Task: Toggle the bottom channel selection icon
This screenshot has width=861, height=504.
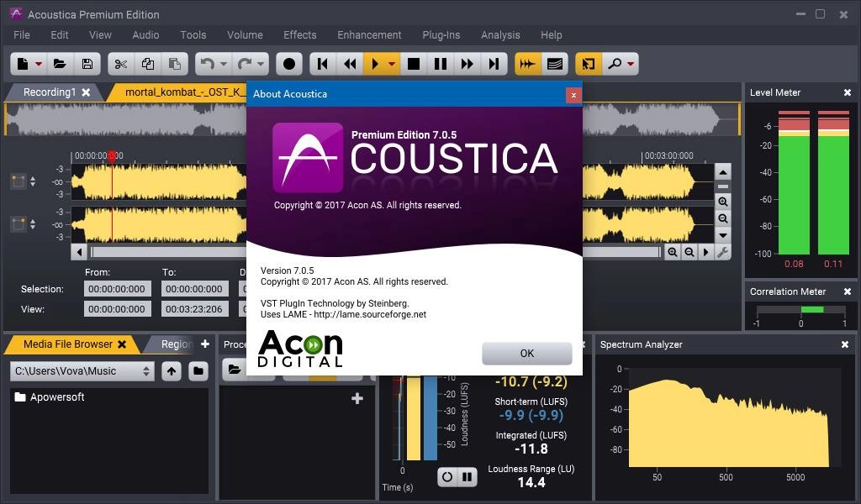Action: pos(18,223)
